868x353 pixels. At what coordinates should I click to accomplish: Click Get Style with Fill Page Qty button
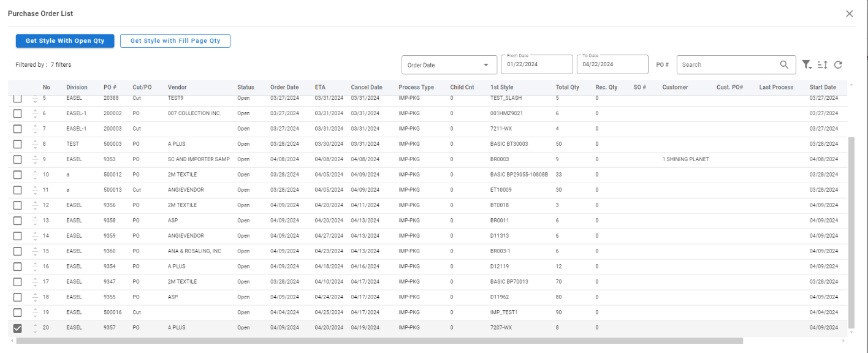(x=175, y=41)
